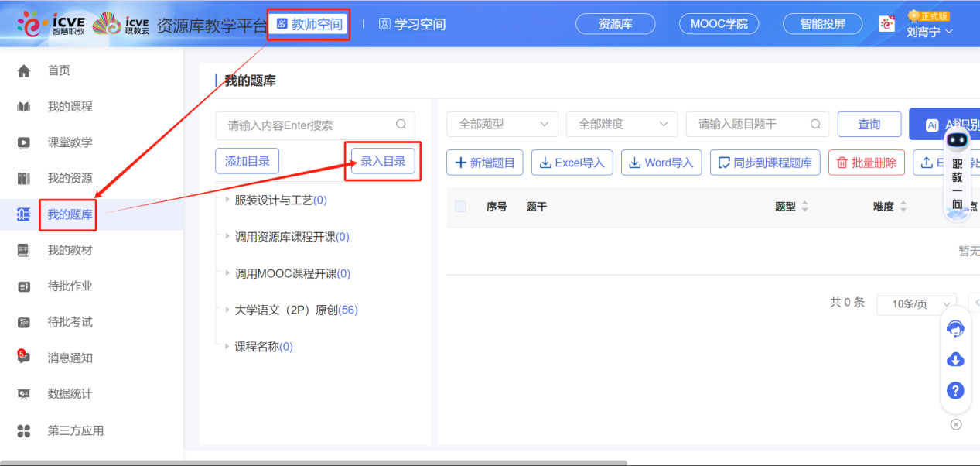The height and width of the screenshot is (466, 980).
Task: Open the question mark help floating icon
Action: (x=956, y=390)
